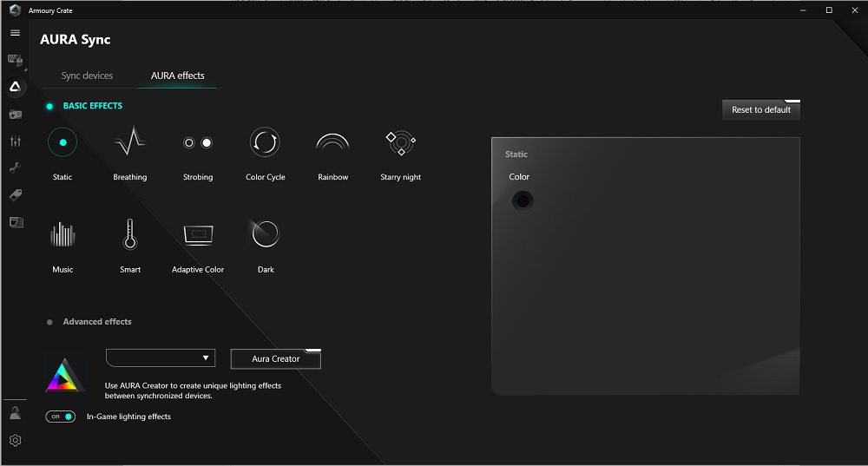The image size is (868, 466).
Task: Open the hamburger menu in the sidebar
Action: 16,33
